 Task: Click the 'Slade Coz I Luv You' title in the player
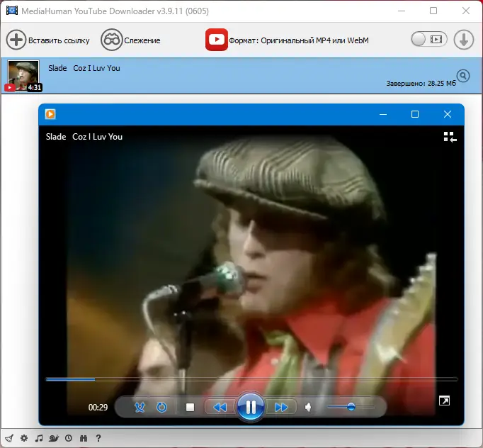pos(84,137)
